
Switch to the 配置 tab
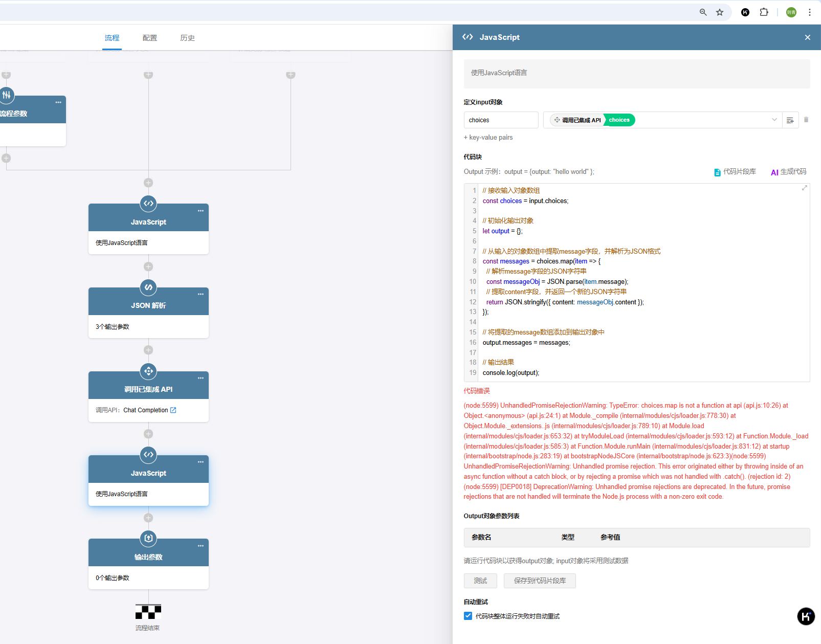pyautogui.click(x=150, y=38)
